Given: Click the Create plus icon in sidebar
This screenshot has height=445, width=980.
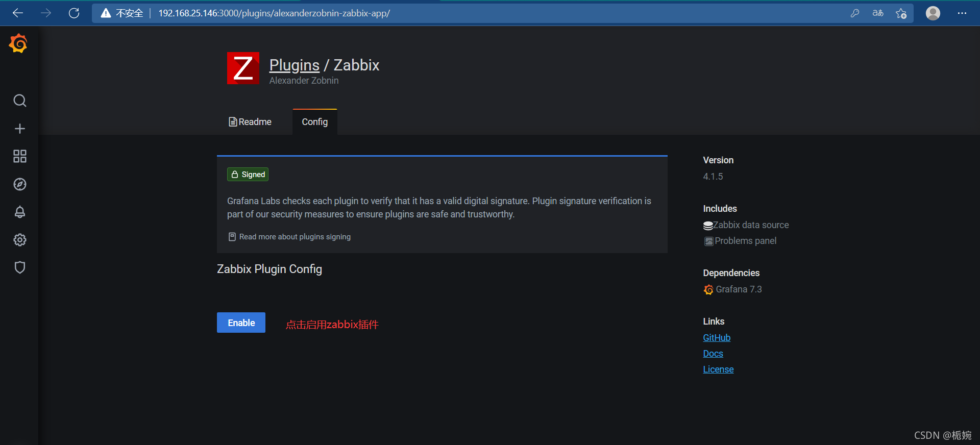Looking at the screenshot, I should [20, 129].
